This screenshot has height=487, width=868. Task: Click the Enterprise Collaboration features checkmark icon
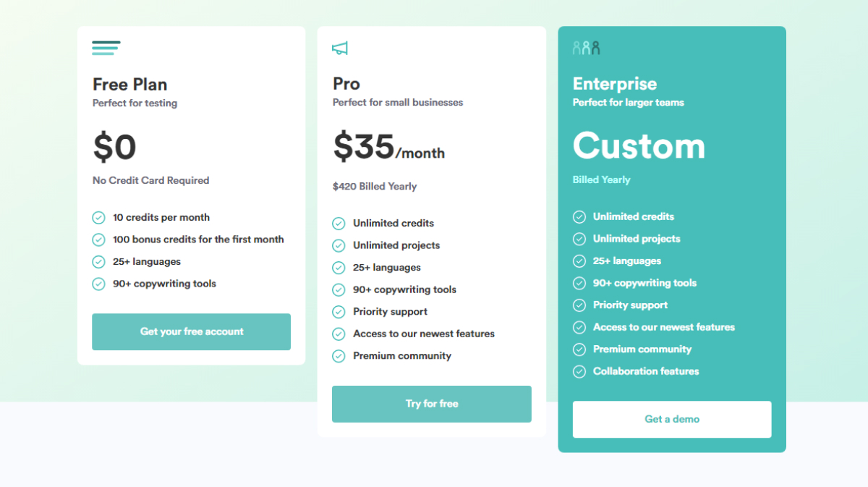[579, 371]
